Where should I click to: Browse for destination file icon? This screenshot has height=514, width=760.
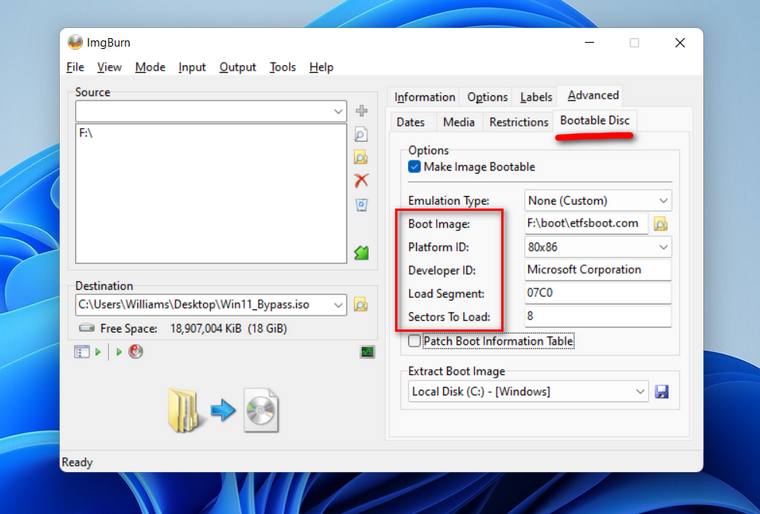click(361, 305)
